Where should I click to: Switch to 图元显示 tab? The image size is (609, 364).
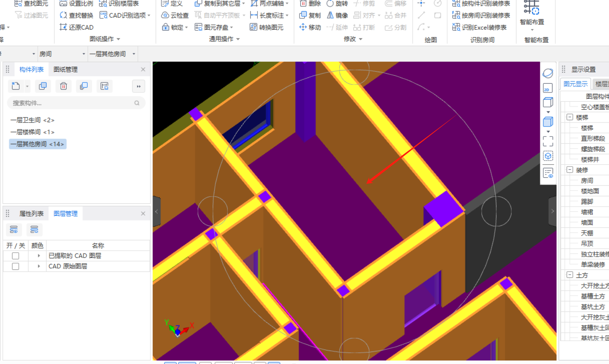575,84
